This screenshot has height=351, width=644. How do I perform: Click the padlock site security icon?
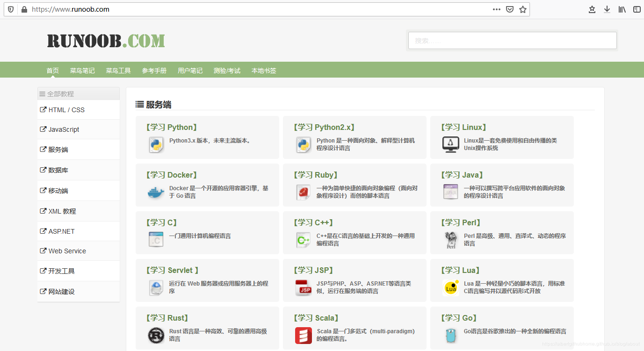click(x=24, y=9)
